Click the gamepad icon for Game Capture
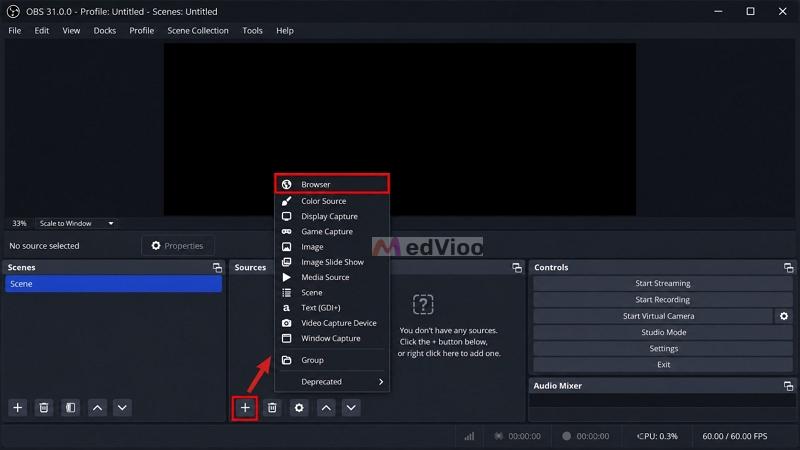 tap(287, 232)
